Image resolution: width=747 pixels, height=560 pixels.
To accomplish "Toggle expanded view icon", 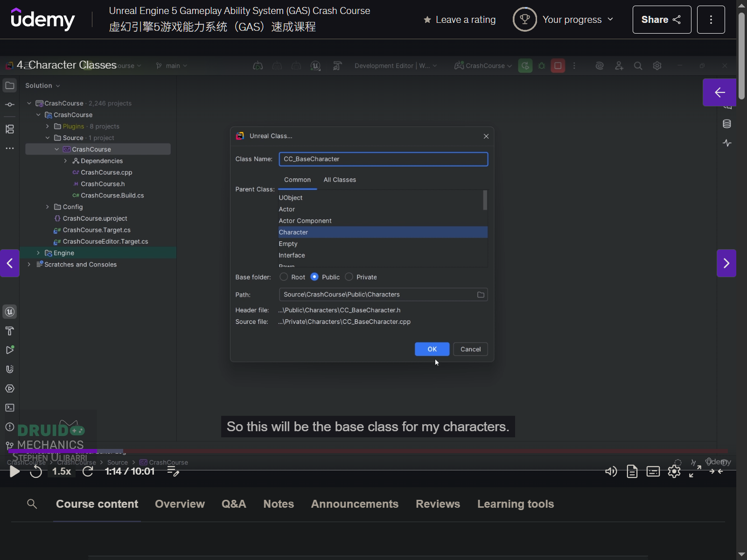I will (716, 471).
